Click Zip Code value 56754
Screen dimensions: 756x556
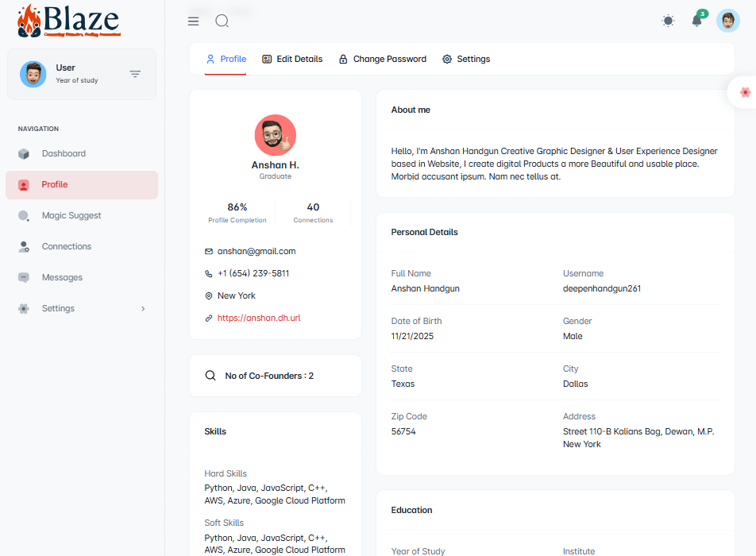[x=403, y=431]
